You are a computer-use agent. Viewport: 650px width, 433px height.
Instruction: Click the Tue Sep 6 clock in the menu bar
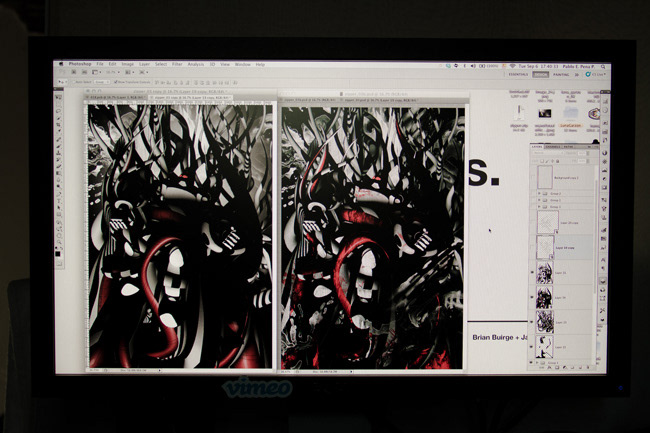(x=538, y=66)
